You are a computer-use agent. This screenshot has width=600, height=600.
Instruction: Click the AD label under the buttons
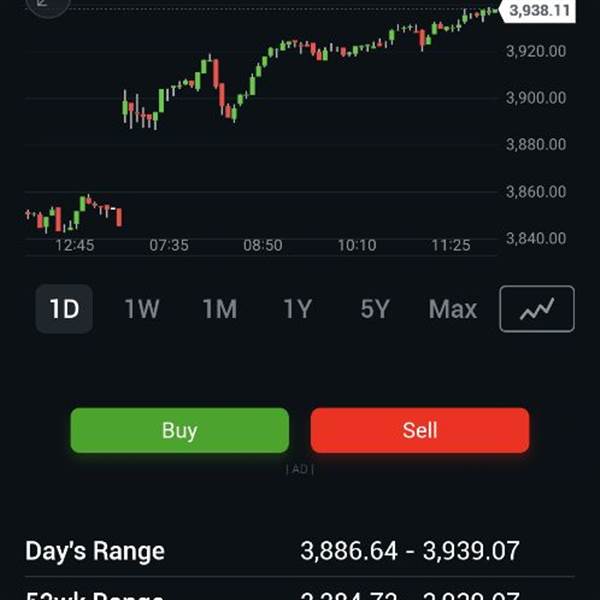[x=300, y=469]
